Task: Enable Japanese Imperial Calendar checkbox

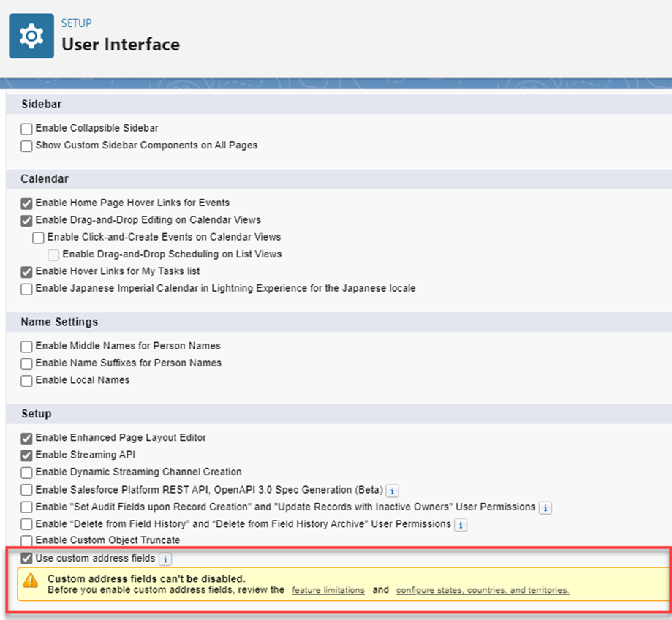Action: click(x=27, y=289)
